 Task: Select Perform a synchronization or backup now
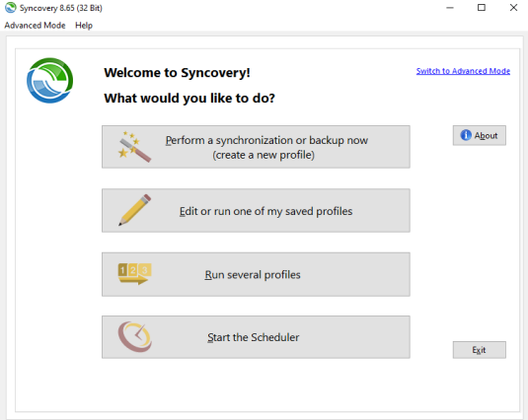256,147
